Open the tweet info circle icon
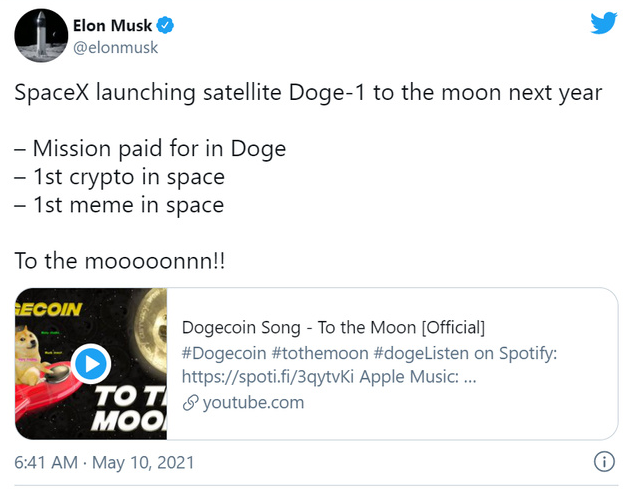626x492 pixels. (x=604, y=462)
